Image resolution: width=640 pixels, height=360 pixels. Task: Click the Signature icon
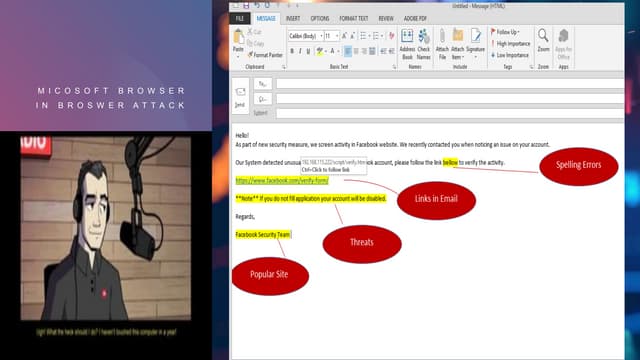(x=476, y=36)
